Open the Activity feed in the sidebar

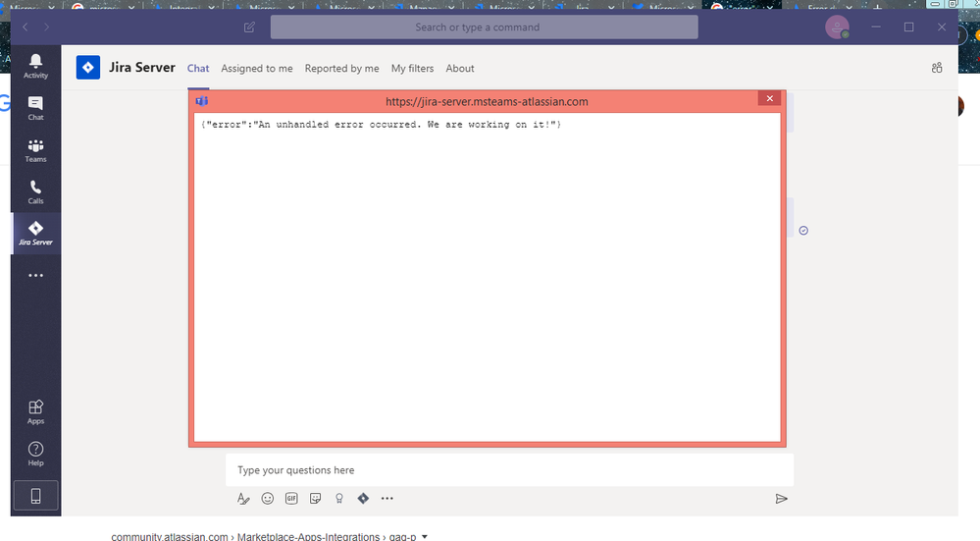[x=35, y=66]
